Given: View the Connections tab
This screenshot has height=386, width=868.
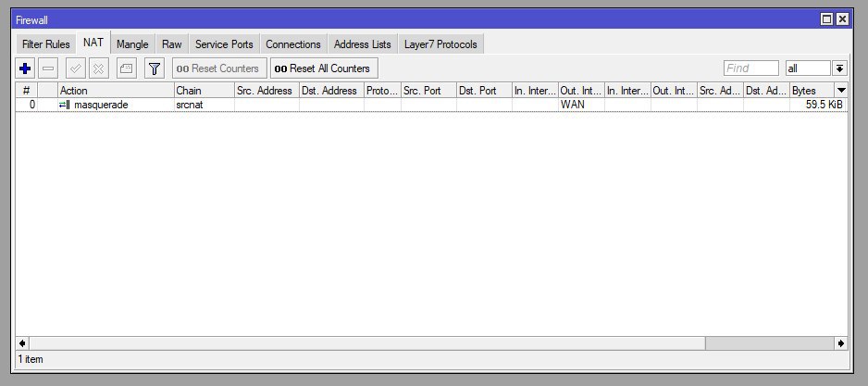Looking at the screenshot, I should click(x=292, y=44).
